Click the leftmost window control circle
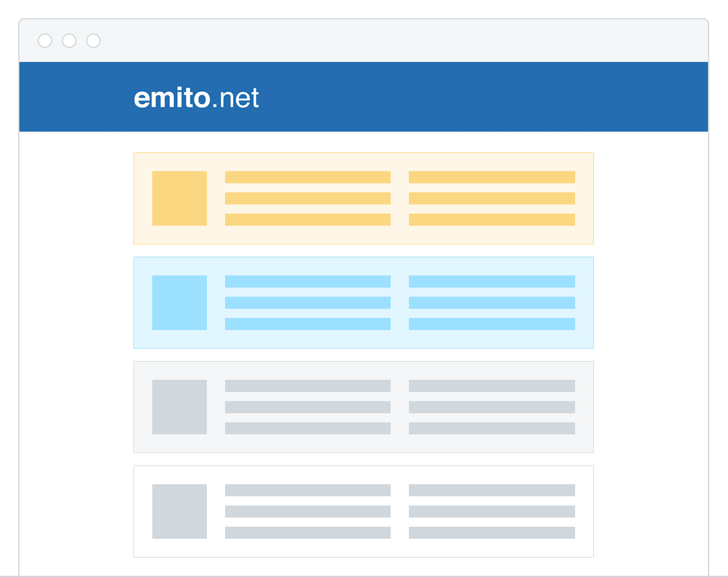728x577 pixels. click(x=45, y=41)
